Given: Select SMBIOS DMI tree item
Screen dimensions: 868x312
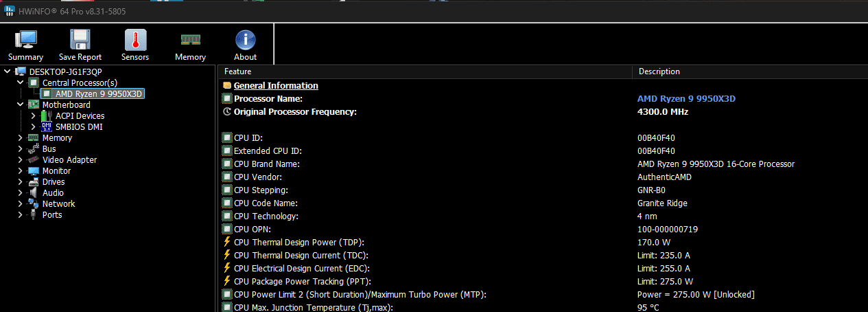Looking at the screenshot, I should tap(79, 126).
